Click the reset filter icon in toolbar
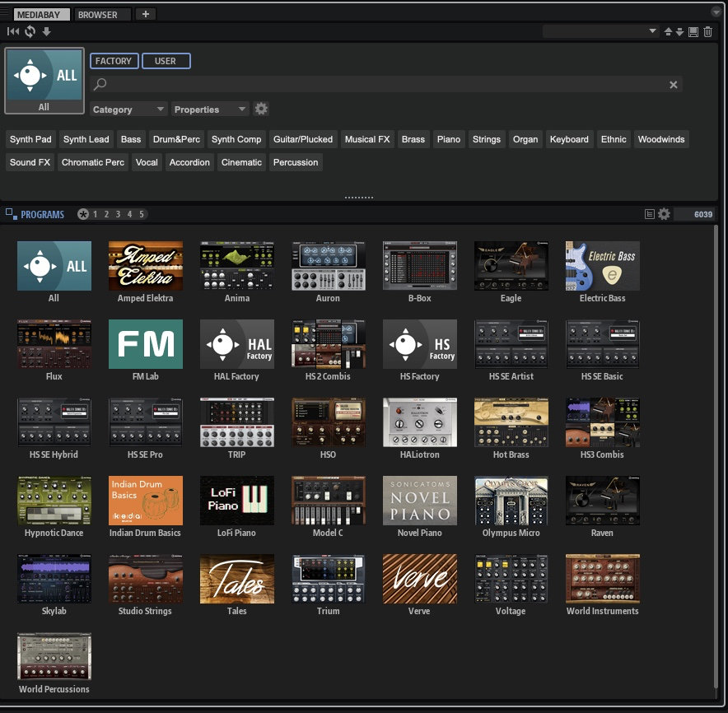Image resolution: width=728 pixels, height=713 pixels. pyautogui.click(x=13, y=31)
